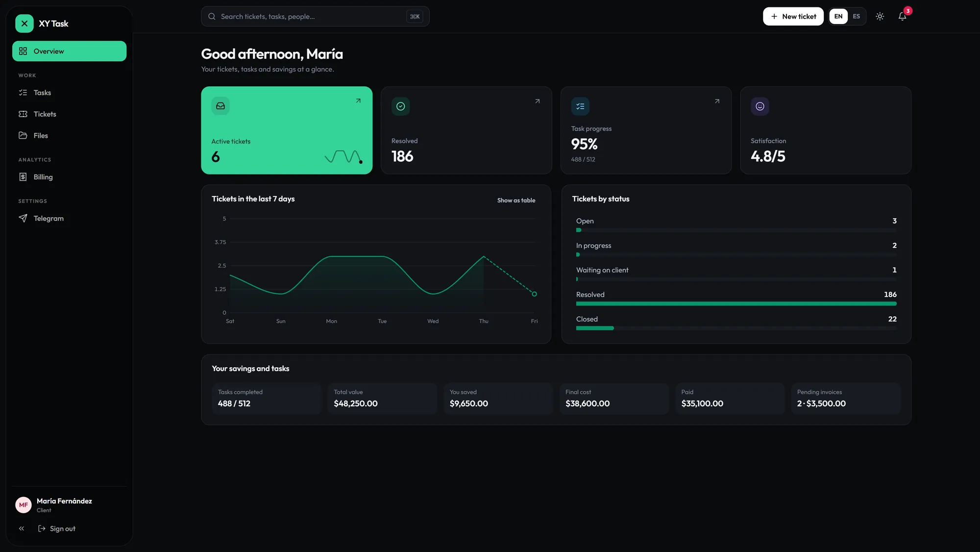Collapse sidebar with double chevron
Viewport: 980px width, 552px height.
pos(22,528)
